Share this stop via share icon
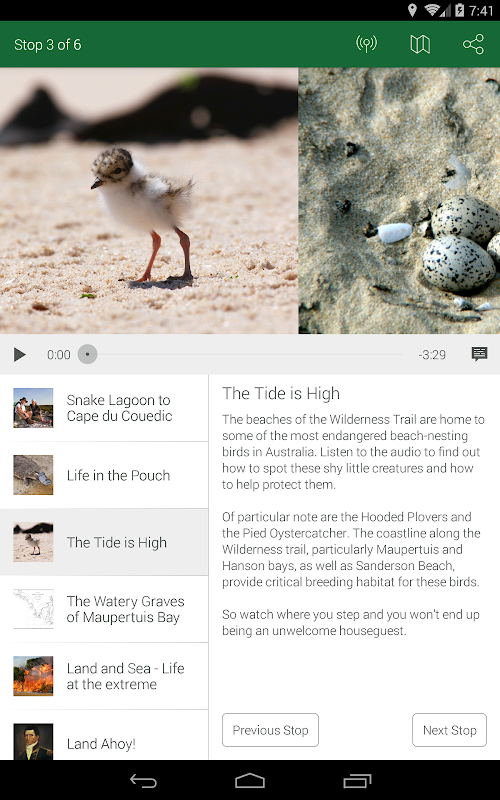 tap(473, 44)
